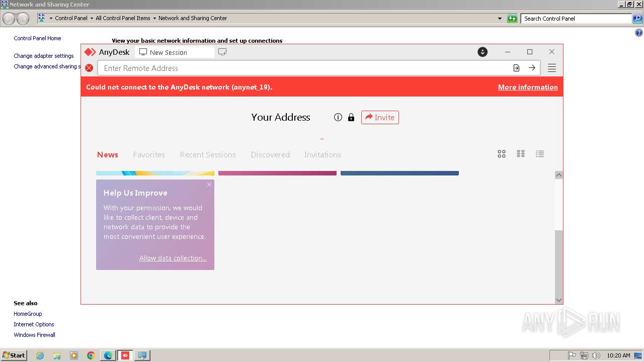Click Allow data collection link
Viewport: 644px width, 362px height.
(173, 258)
